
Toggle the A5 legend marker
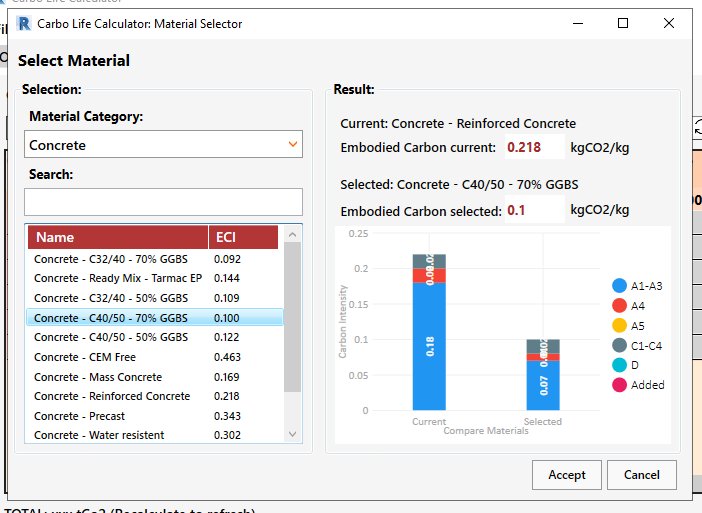pos(619,326)
